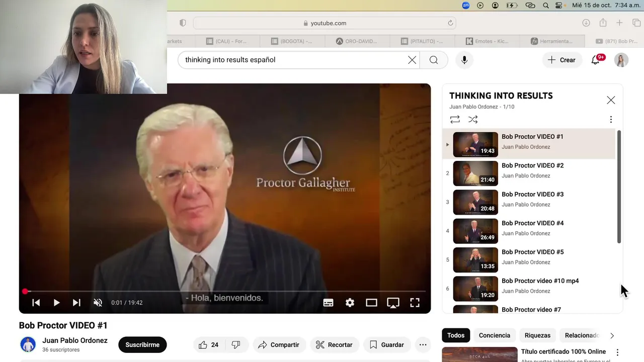Viewport: 644px width, 362px height.
Task: Clear the YouTube search field
Action: click(412, 60)
